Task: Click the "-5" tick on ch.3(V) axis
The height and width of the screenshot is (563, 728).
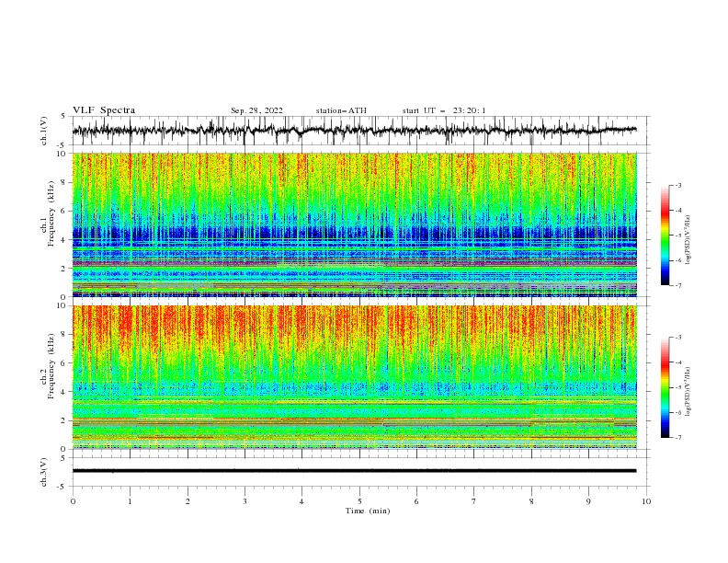Action: 63,487
